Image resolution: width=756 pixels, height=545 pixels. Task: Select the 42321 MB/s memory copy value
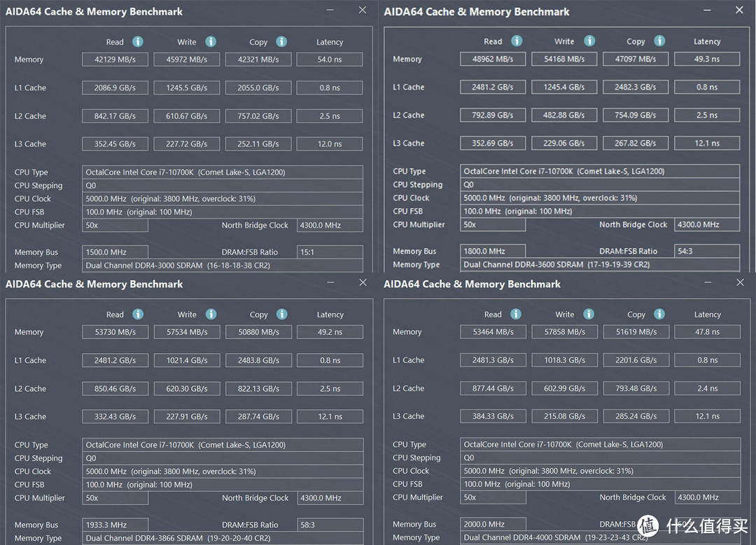(x=258, y=60)
